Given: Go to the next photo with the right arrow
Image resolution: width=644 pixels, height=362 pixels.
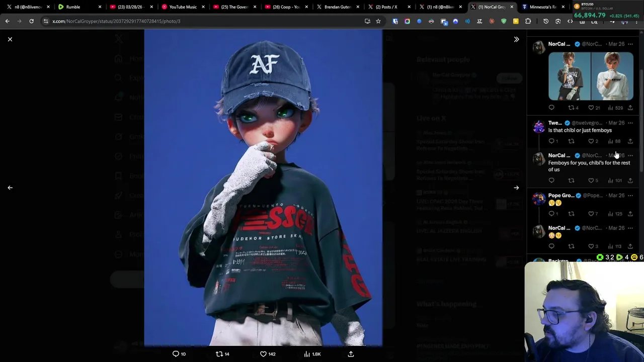Looking at the screenshot, I should pos(516,188).
